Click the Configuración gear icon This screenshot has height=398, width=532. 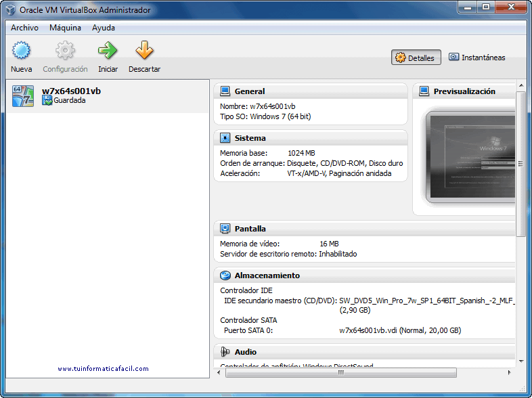[x=65, y=51]
